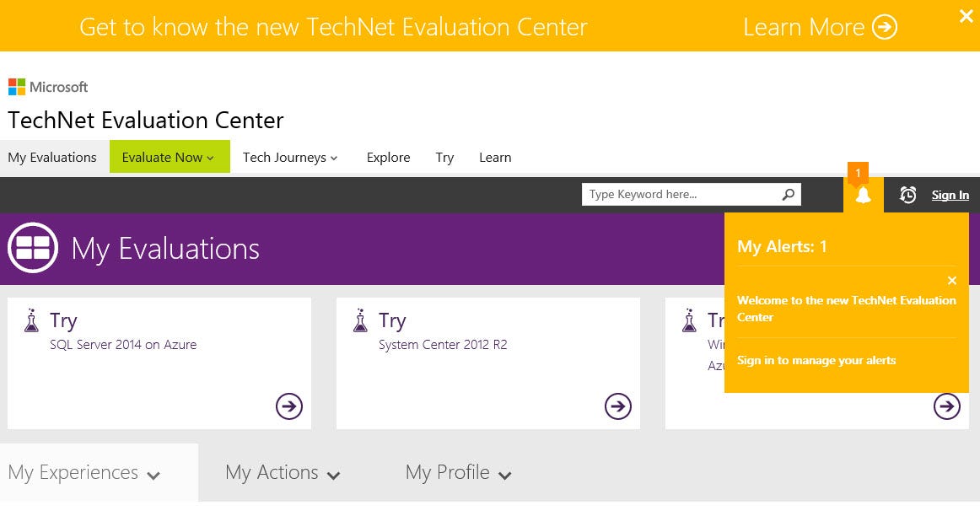The height and width of the screenshot is (516, 980).
Task: Click the flask icon on System Center 2012 R2 card
Action: point(360,322)
